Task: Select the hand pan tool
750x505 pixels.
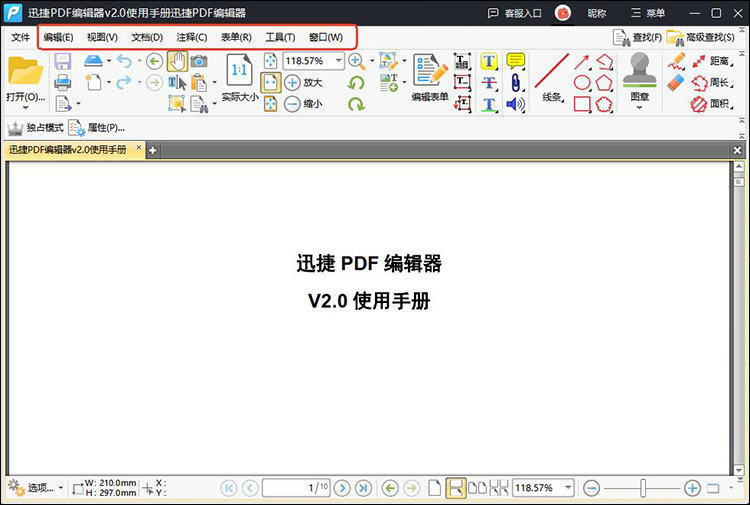Action: (177, 61)
